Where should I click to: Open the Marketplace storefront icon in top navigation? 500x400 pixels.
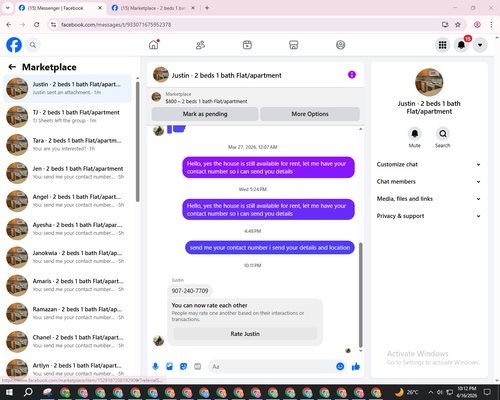[x=294, y=45]
